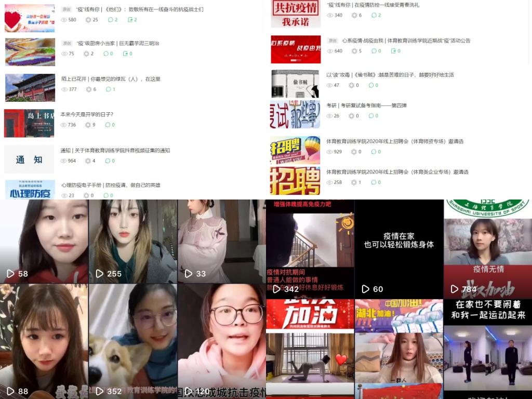The image size is (532, 399).
Task: Click like icon under '偷书贼' article
Action: tap(352, 85)
